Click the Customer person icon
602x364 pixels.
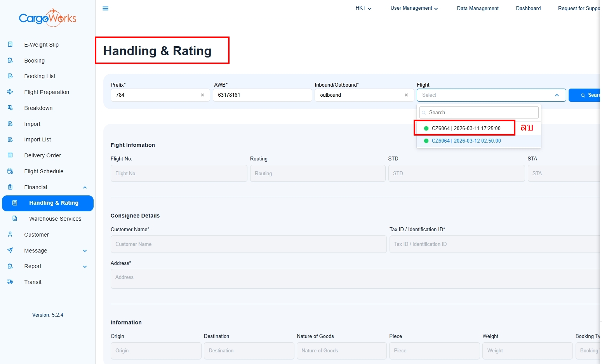pyautogui.click(x=10, y=235)
